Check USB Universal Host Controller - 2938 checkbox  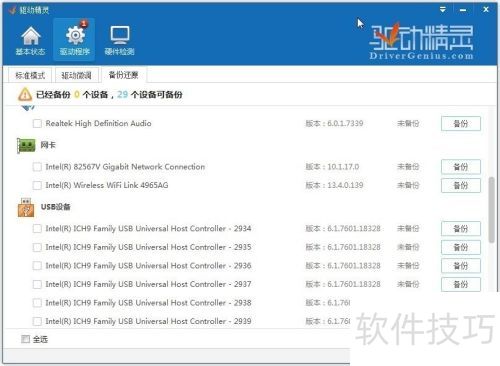point(37,303)
